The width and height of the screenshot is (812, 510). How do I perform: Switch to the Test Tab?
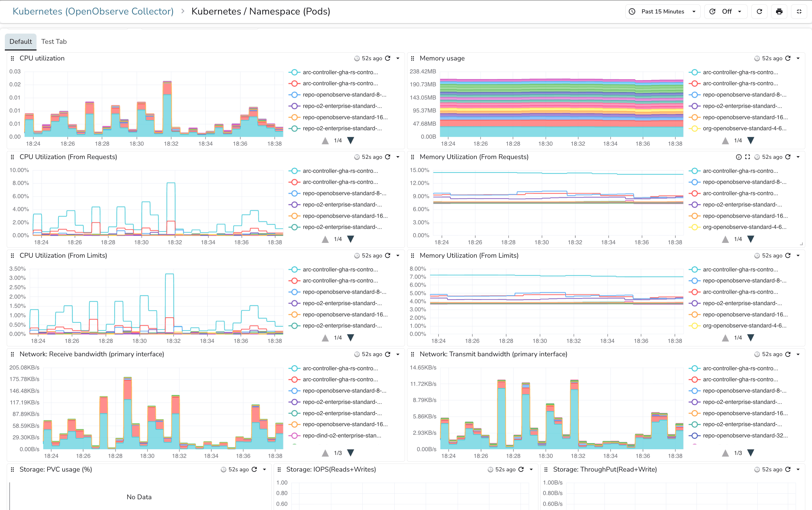click(54, 41)
